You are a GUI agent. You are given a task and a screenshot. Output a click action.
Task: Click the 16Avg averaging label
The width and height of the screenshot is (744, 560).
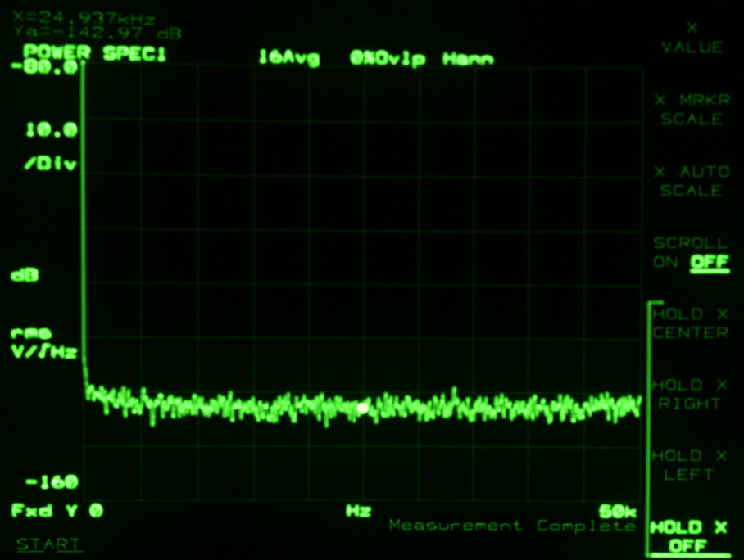(289, 58)
